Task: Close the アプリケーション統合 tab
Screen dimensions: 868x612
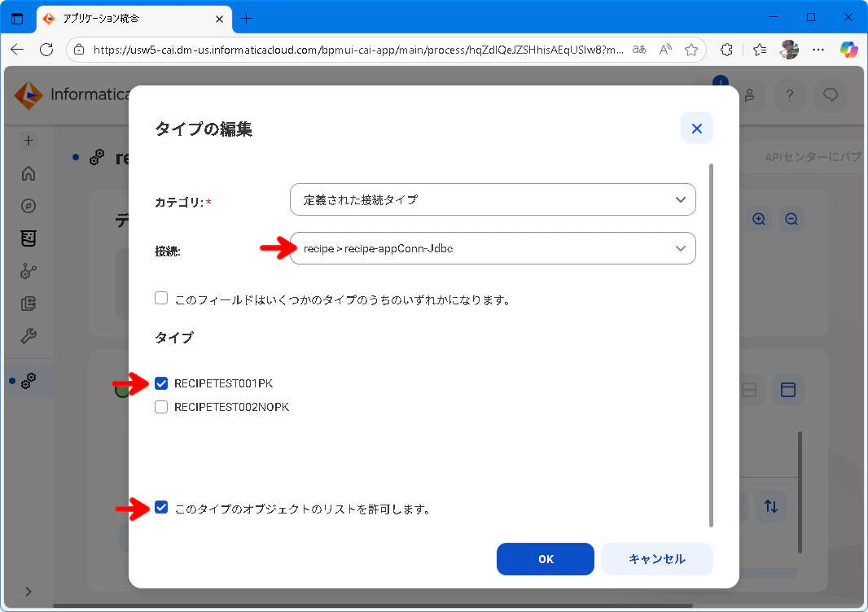Action: coord(219,19)
